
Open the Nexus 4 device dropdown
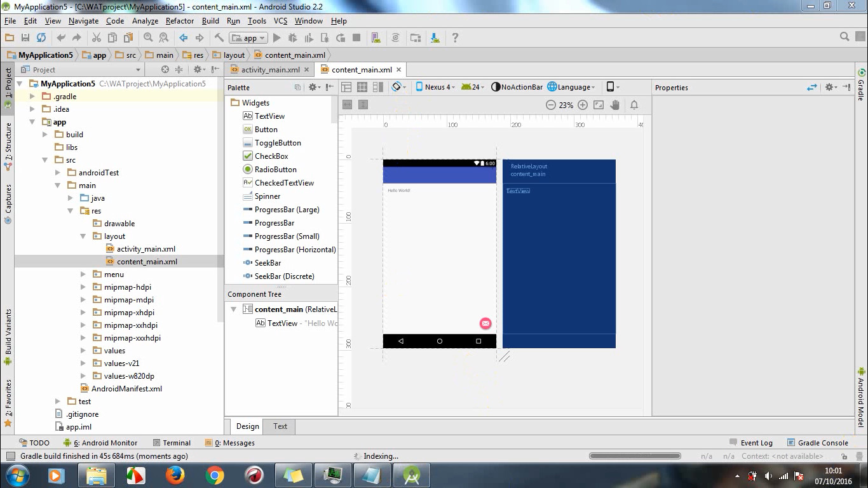coord(436,87)
